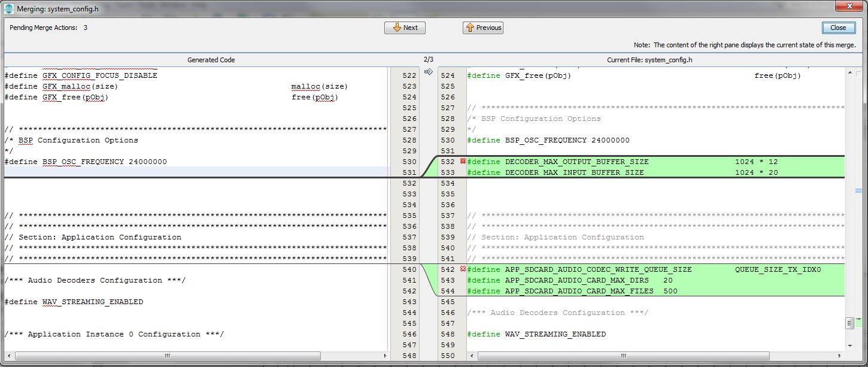868x367 pixels.
Task: Click right pane horizontal scroll right arrow
Action: [840, 356]
